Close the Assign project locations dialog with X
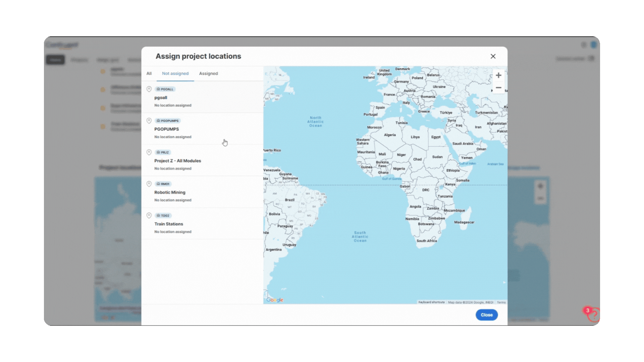 [x=493, y=56]
